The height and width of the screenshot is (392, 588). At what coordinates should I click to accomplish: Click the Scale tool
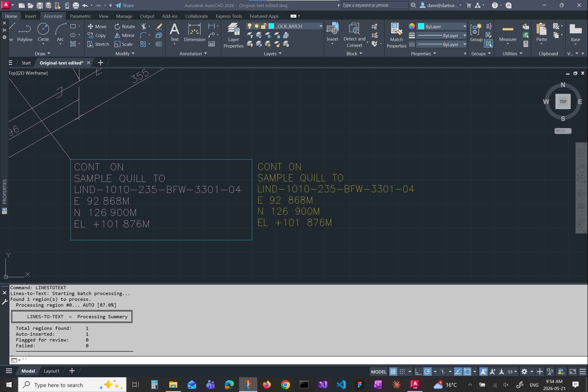click(x=123, y=44)
